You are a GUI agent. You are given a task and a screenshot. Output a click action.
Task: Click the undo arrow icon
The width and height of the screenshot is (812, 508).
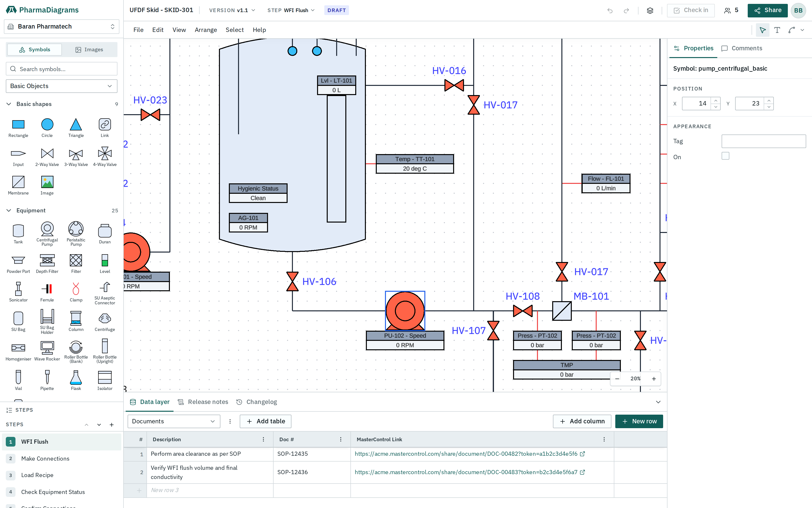point(610,10)
